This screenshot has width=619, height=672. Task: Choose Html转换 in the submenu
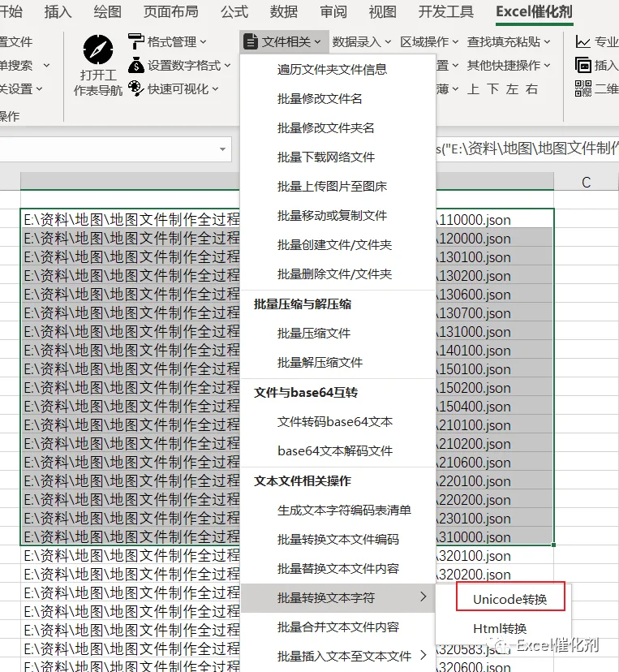click(x=500, y=629)
